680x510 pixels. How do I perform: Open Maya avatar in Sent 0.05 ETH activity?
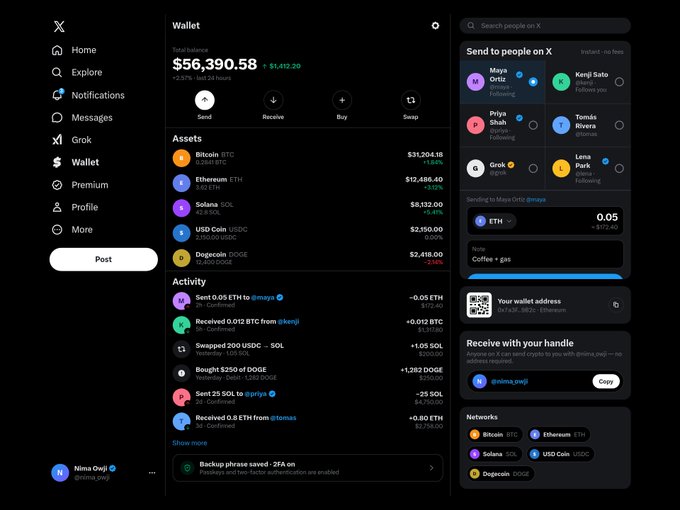181,301
